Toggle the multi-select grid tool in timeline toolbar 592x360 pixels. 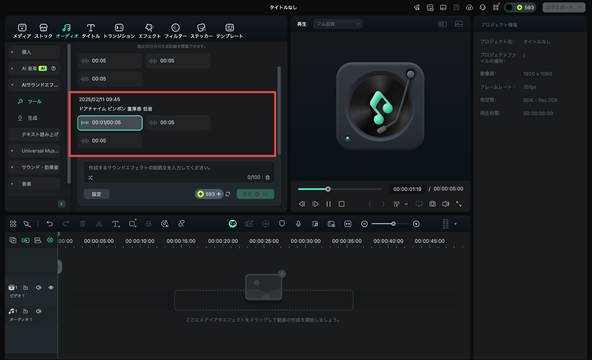coord(13,224)
